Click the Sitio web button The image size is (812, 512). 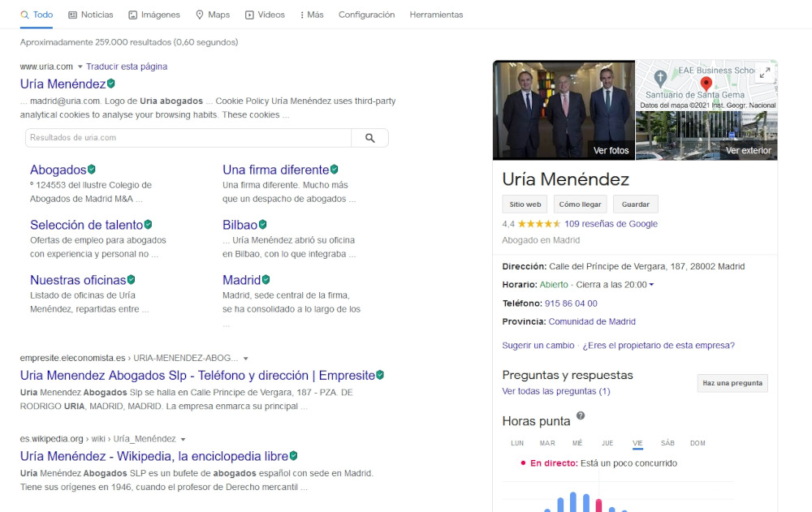coord(524,204)
